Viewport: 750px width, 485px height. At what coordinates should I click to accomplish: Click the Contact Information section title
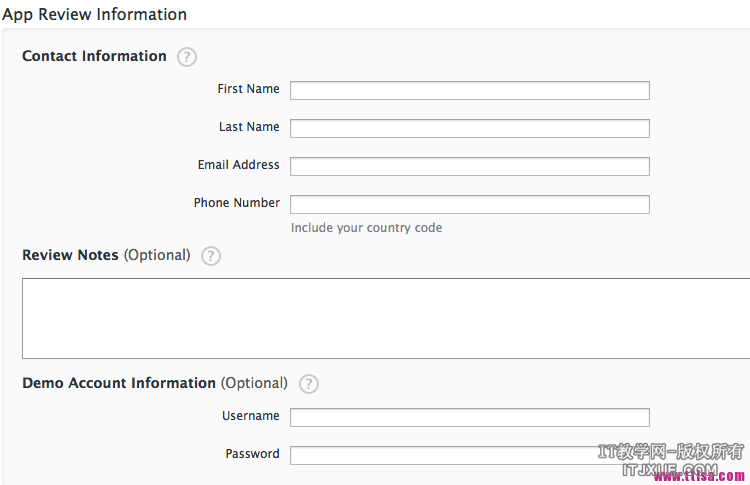tap(94, 56)
